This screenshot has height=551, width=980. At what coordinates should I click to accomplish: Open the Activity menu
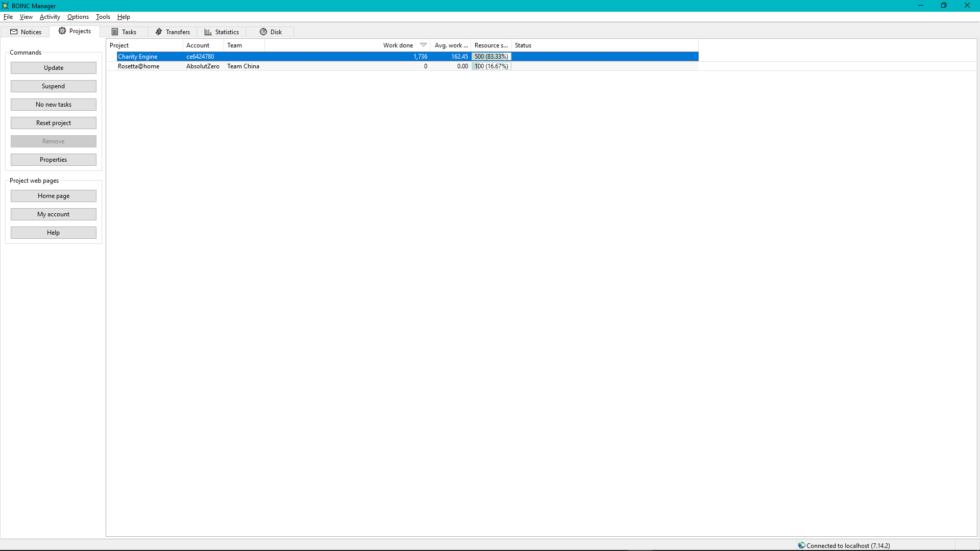click(x=50, y=17)
